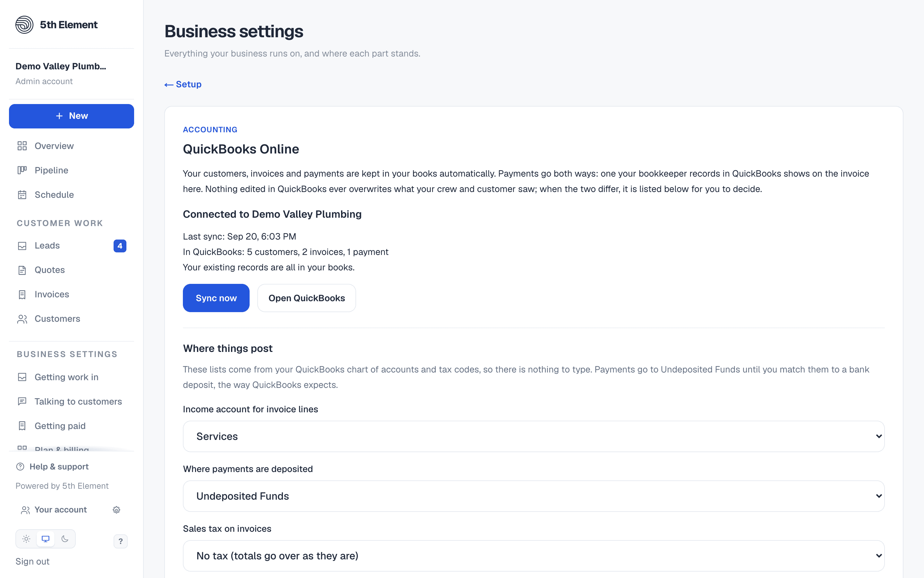
Task: Switch to dark theme moon icon
Action: pyautogui.click(x=65, y=539)
